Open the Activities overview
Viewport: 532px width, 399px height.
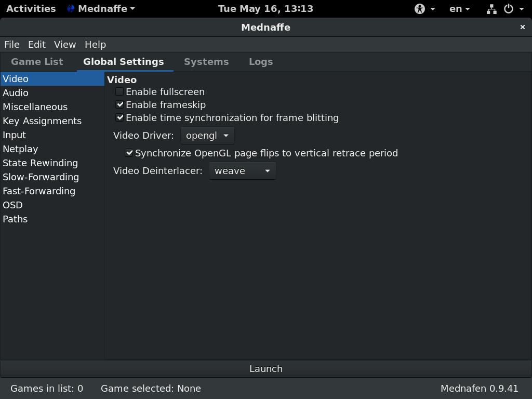(31, 9)
